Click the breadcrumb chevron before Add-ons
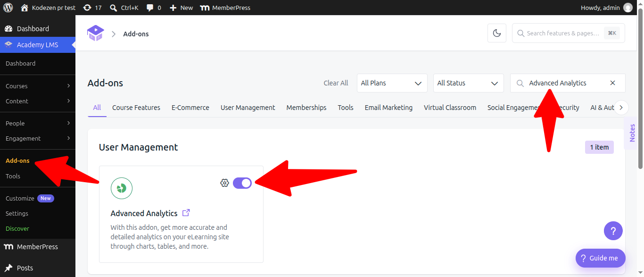This screenshot has height=277, width=644. pos(114,34)
